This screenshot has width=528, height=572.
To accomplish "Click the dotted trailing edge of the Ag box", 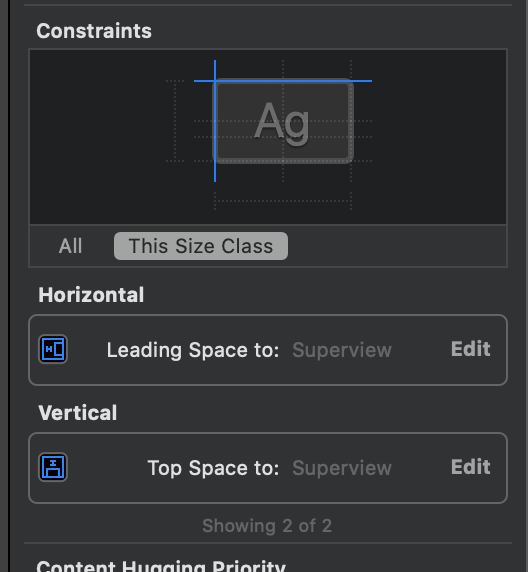I will pyautogui.click(x=351, y=121).
